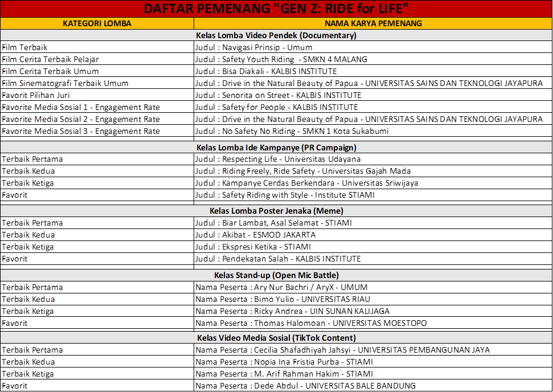Select Favorit in the Stand-up section
The height and width of the screenshot is (392, 553).
[x=97, y=323]
